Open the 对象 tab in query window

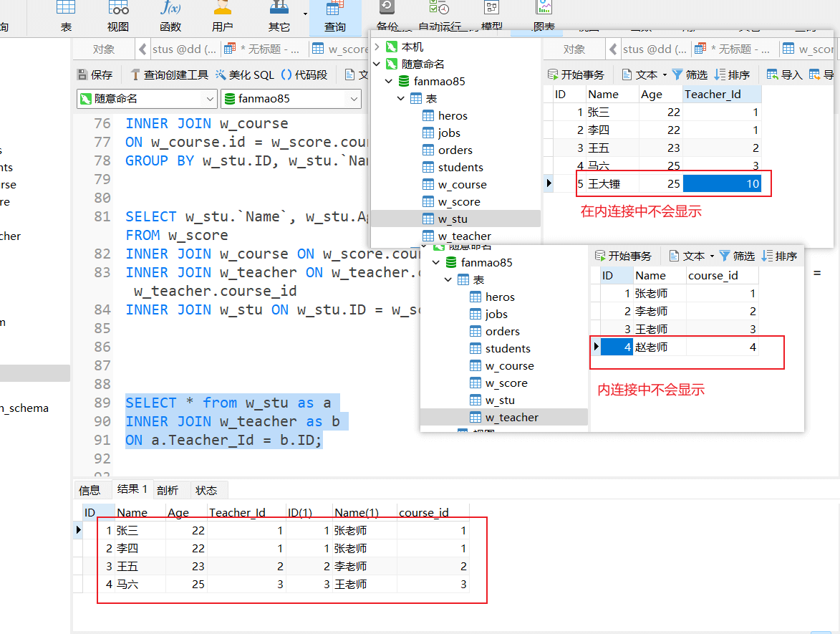[x=103, y=49]
